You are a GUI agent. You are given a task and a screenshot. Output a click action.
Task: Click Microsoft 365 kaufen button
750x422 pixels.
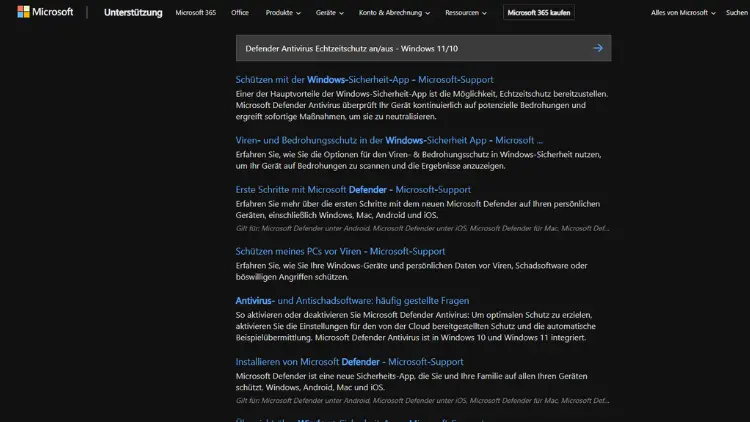point(539,12)
